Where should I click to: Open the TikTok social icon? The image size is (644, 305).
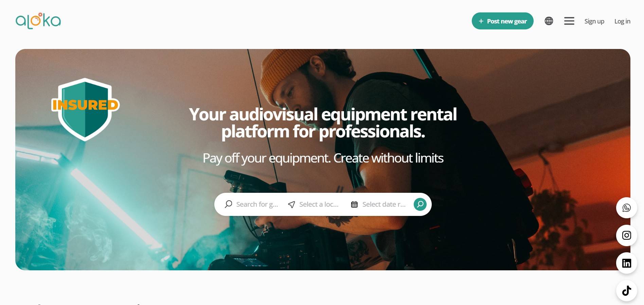(x=627, y=291)
